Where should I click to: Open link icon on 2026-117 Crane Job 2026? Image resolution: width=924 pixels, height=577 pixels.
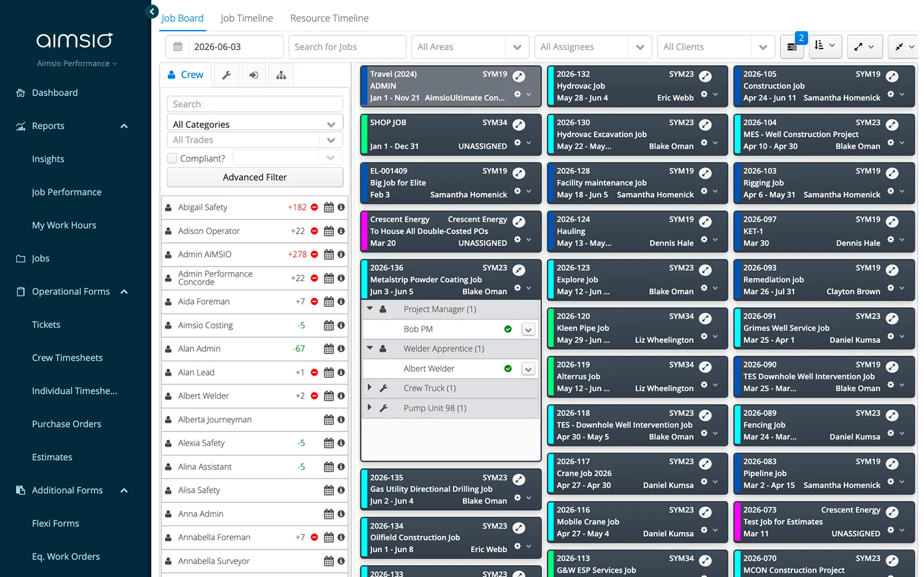(x=706, y=464)
